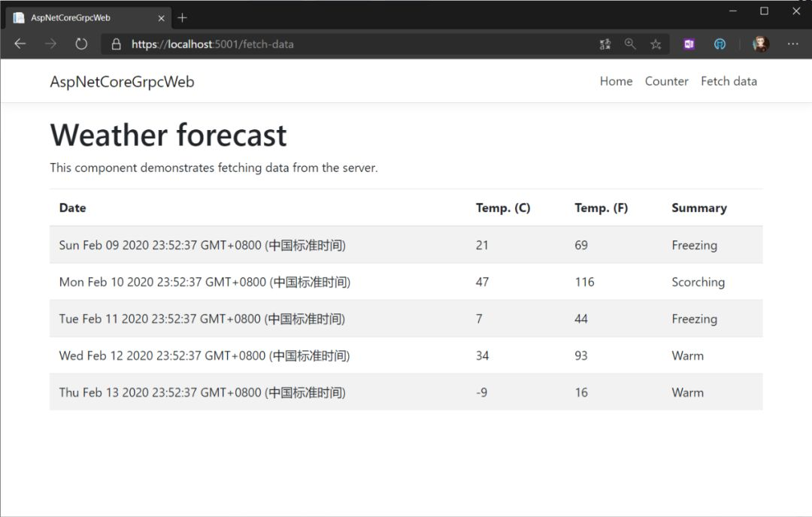Screen dimensions: 812x517
Task: Click the Temp. (C) value 21
Action: 482,245
